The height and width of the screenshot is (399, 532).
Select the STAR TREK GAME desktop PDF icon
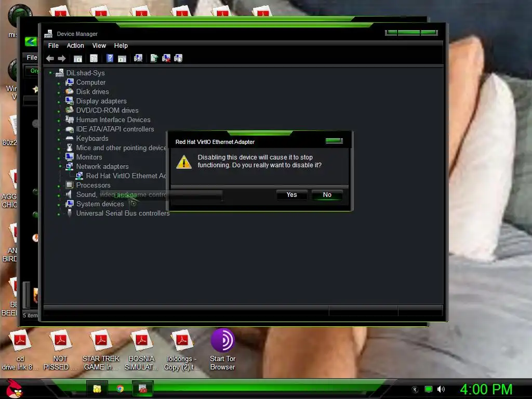pyautogui.click(x=101, y=340)
